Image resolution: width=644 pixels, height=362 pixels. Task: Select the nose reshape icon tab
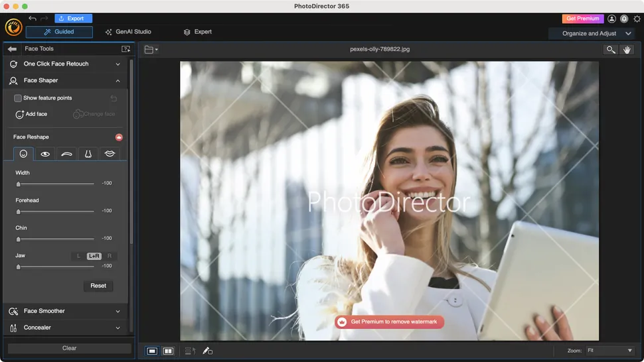pos(88,154)
